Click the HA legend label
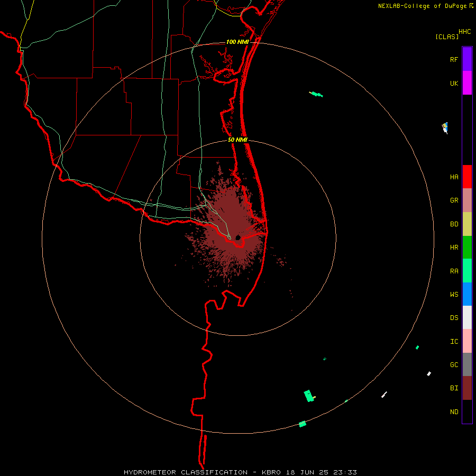 454,177
